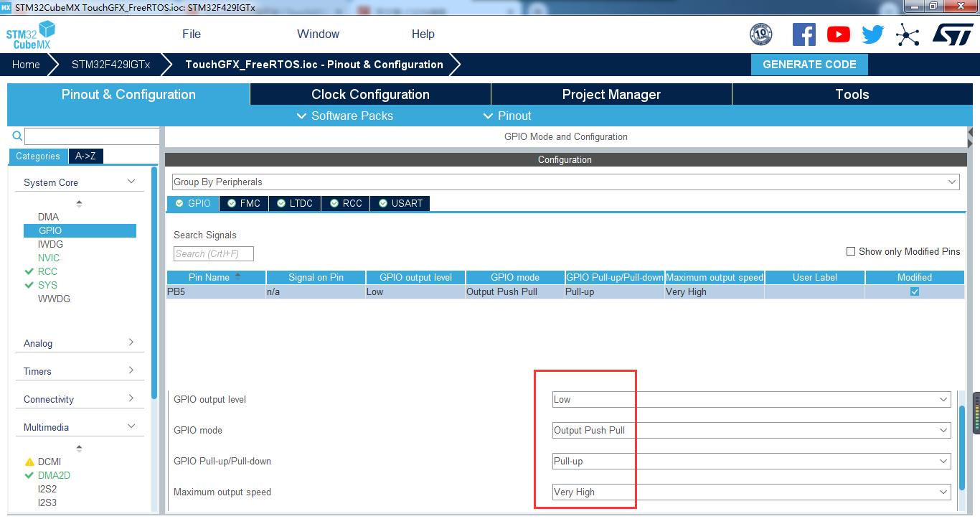980x519 pixels.
Task: Open the Maximum output speed dropdown
Action: tap(751, 492)
